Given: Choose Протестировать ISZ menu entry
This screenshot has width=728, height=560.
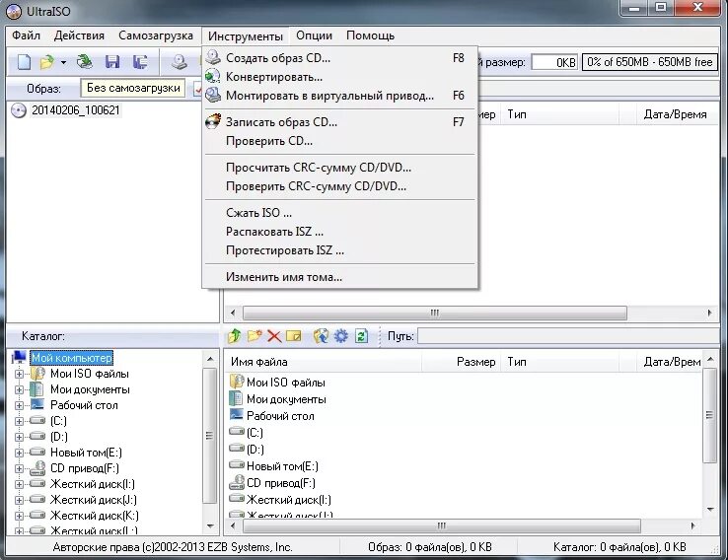Looking at the screenshot, I should pyautogui.click(x=340, y=250).
